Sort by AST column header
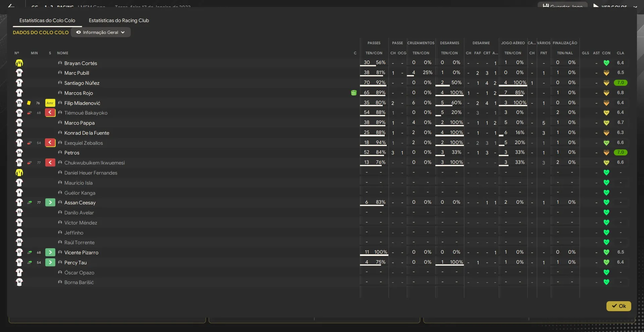 pos(596,53)
